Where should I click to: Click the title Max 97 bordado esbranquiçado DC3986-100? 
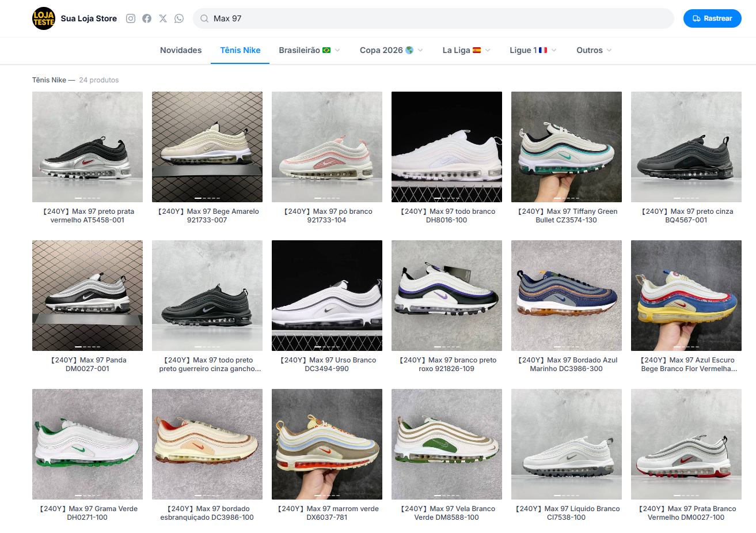[x=207, y=513]
